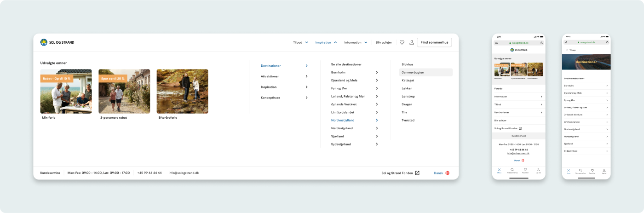Click external-link icon beside desktop Sol og Strand Fonden

417,173
